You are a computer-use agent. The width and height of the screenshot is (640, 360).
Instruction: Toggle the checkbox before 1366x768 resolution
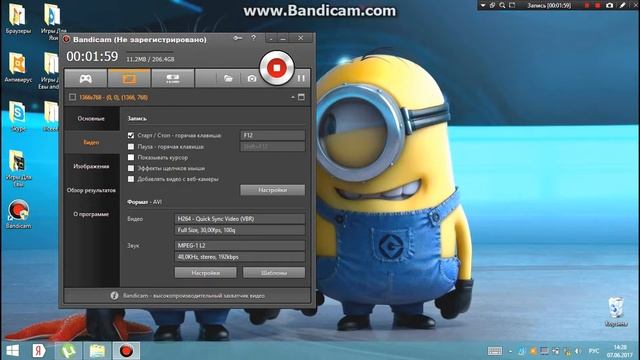tap(72, 97)
